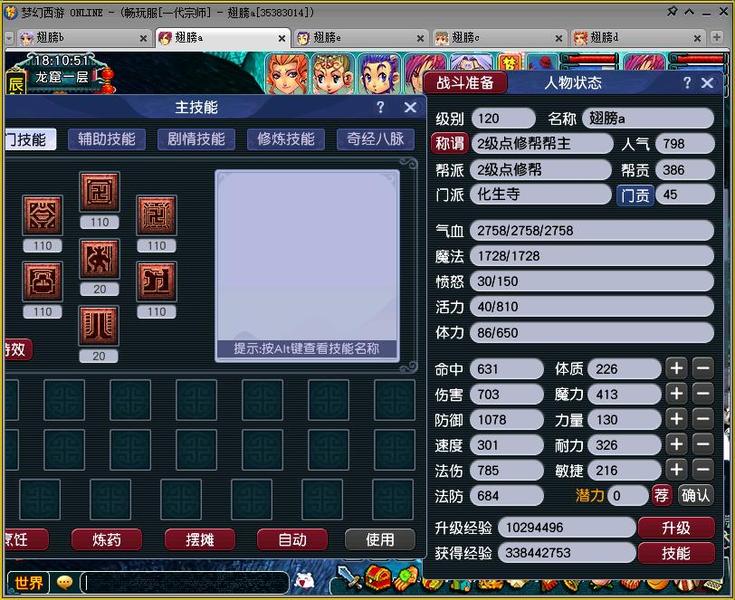Switch to the 剧情技能 tab
735x600 pixels.
[x=196, y=139]
